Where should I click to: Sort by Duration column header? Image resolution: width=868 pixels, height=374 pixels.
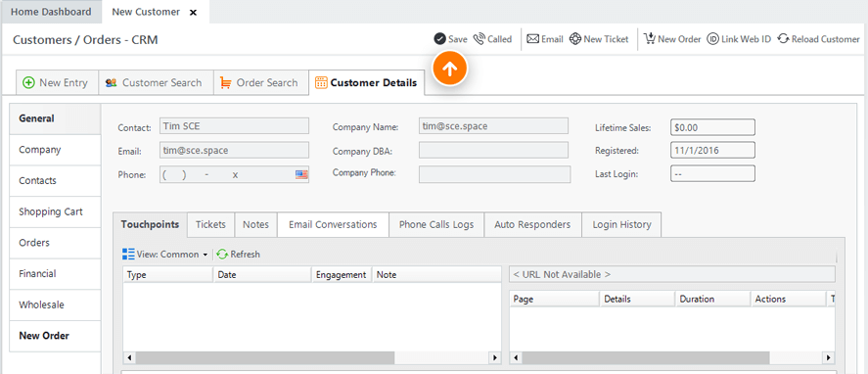click(712, 299)
